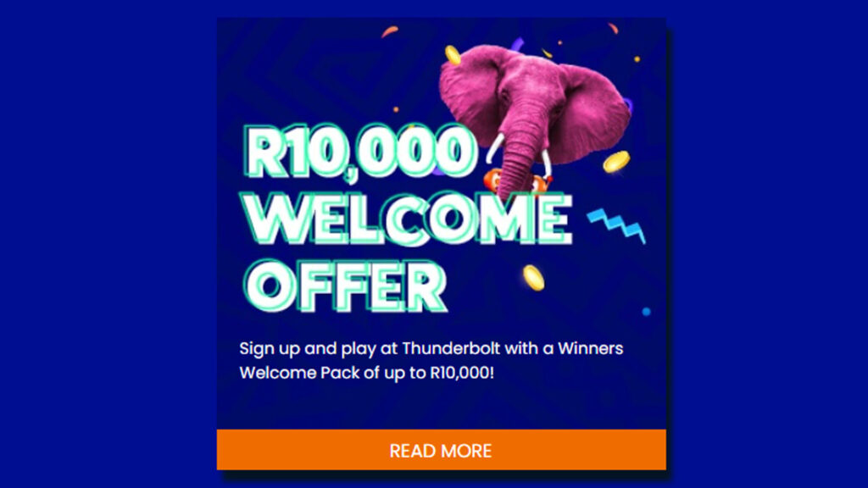This screenshot has width=868, height=488.
Task: Click the gold coin right of OFFER
Action: 534,278
